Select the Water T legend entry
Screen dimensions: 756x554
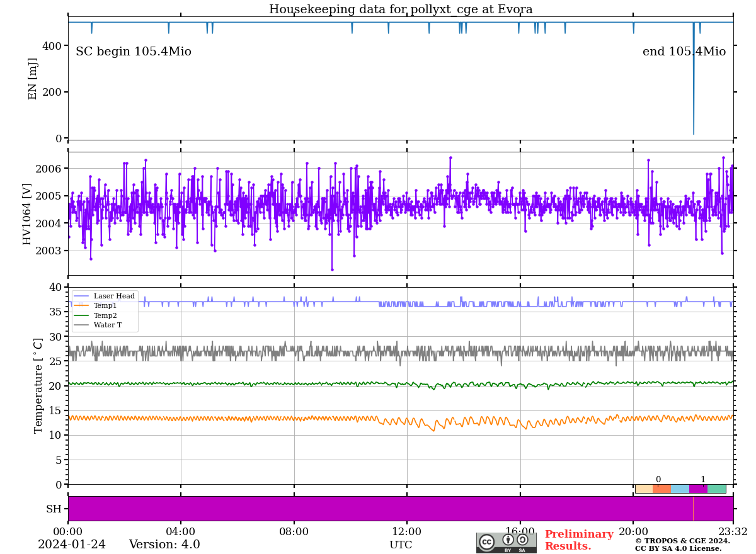point(98,325)
